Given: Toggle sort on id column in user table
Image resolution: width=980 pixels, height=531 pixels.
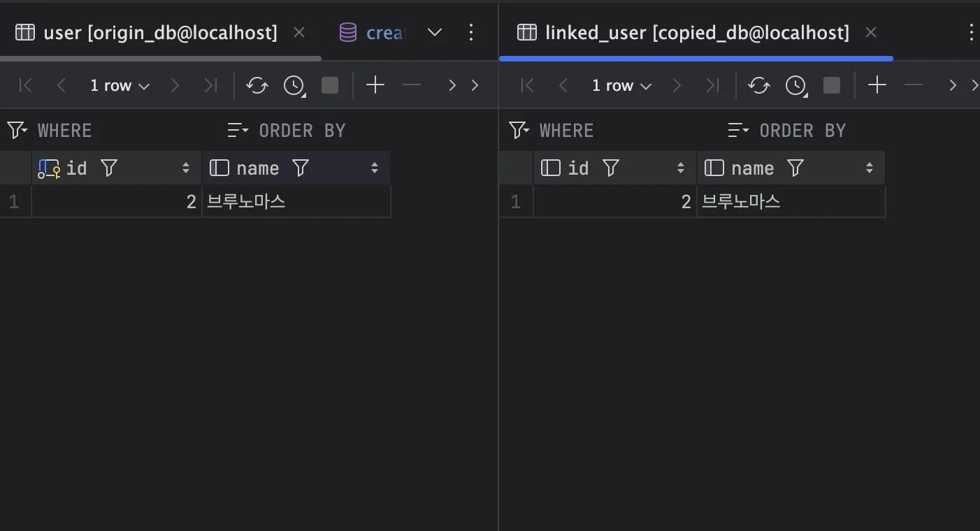Looking at the screenshot, I should pos(186,168).
